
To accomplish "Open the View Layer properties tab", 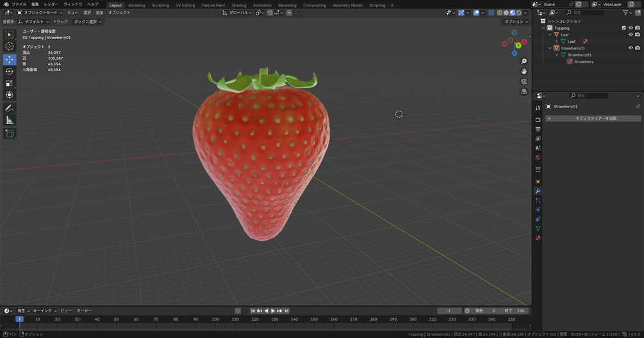I will click(538, 139).
